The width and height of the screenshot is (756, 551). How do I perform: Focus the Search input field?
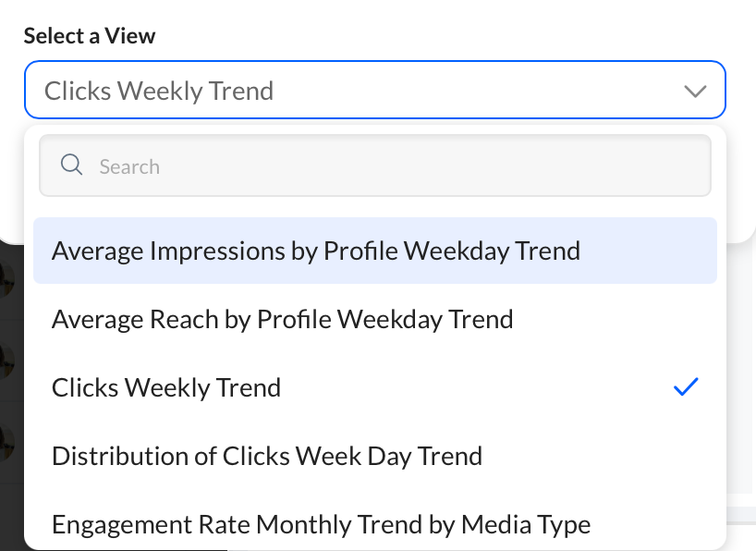375,165
